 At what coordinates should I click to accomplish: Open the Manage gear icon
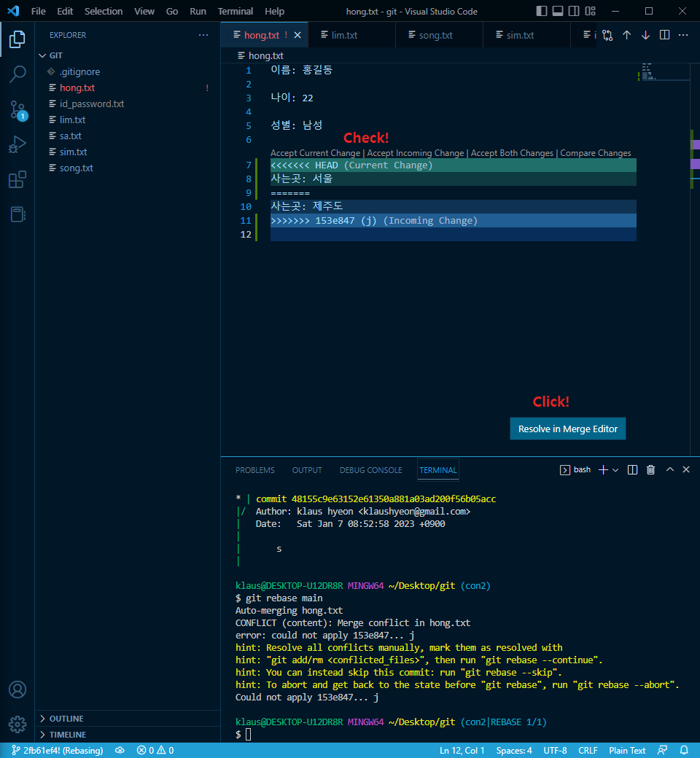click(17, 724)
